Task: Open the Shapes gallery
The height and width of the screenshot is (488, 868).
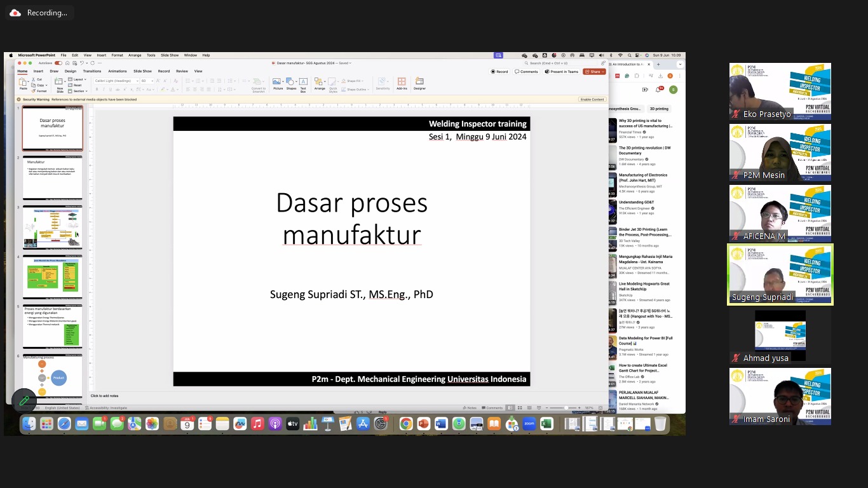Action: pos(291,83)
